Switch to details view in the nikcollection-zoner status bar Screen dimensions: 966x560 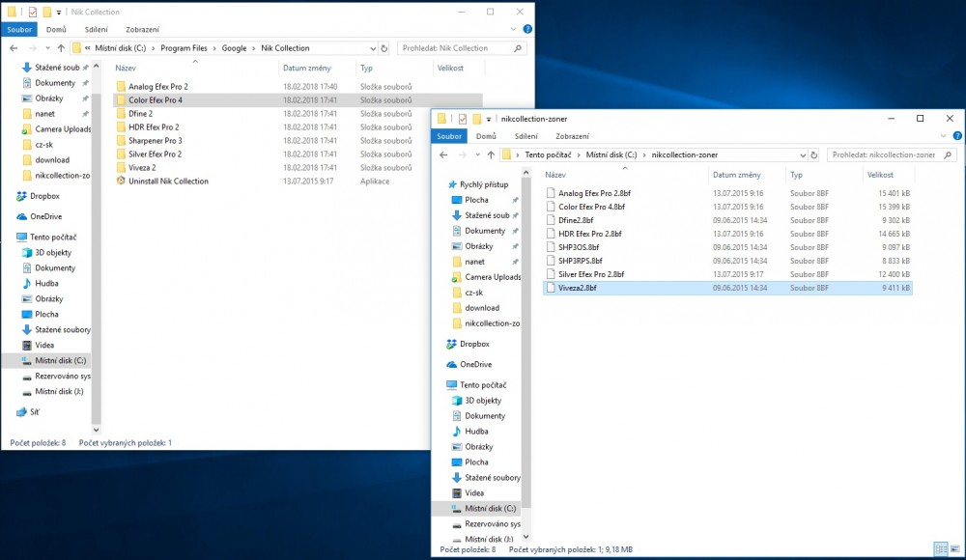pos(940,549)
